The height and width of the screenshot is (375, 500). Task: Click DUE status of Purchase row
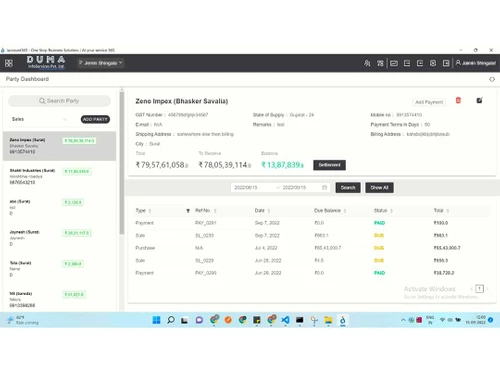[379, 248]
